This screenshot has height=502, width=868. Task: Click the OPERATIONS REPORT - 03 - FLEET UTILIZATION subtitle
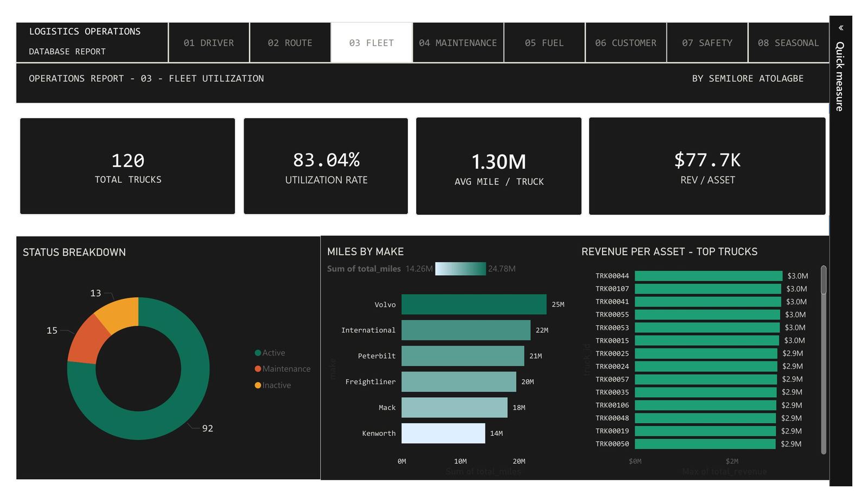tap(146, 79)
